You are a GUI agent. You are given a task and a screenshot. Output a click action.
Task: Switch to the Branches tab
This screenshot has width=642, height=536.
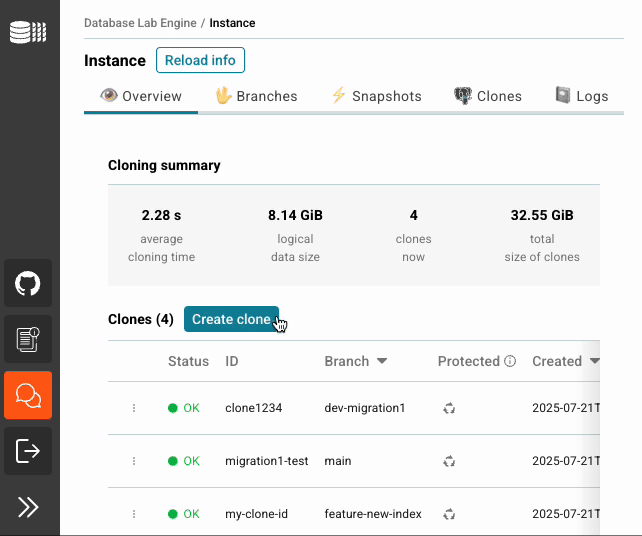point(256,96)
